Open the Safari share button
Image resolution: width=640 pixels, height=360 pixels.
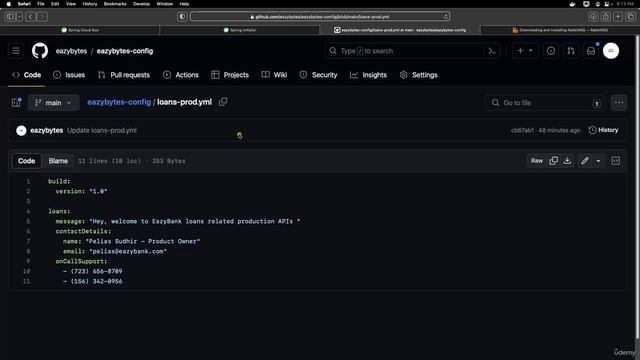coord(606,17)
